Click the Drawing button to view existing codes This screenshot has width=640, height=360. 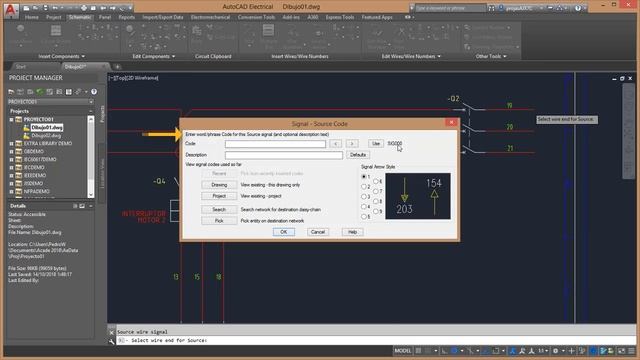[x=219, y=185]
